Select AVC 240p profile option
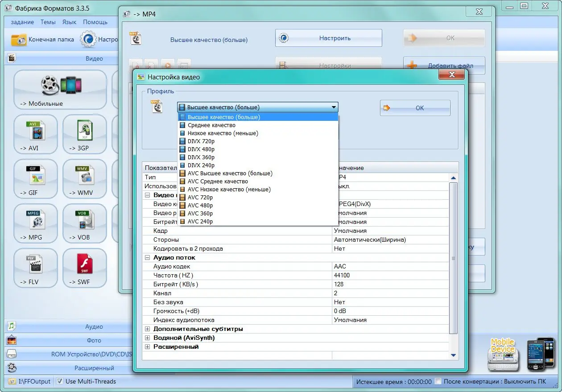 pos(258,222)
